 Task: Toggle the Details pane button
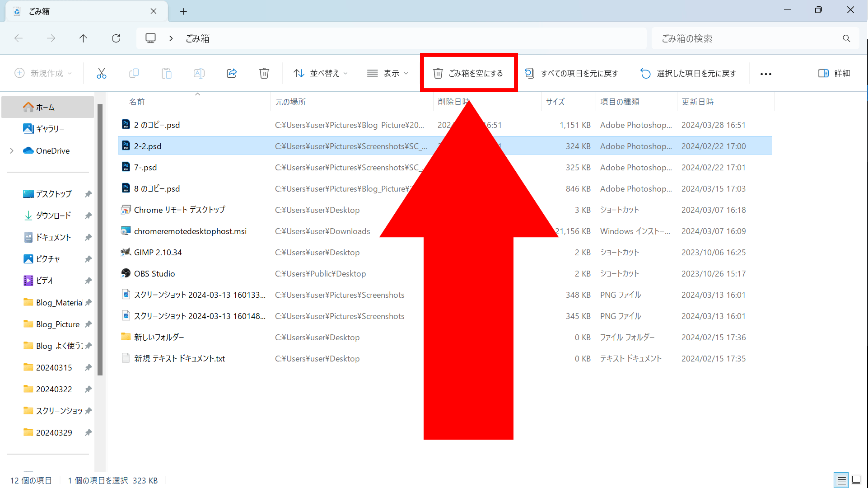[834, 73]
